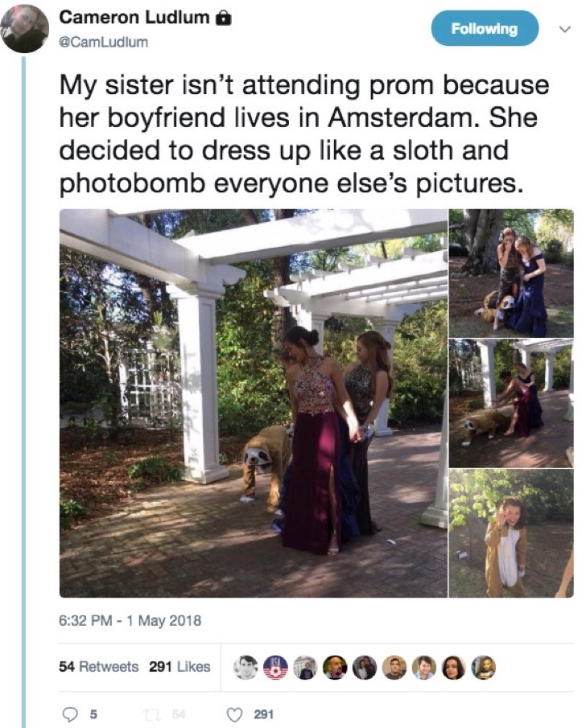
Task: Open the large pergola prom photo
Action: [254, 403]
